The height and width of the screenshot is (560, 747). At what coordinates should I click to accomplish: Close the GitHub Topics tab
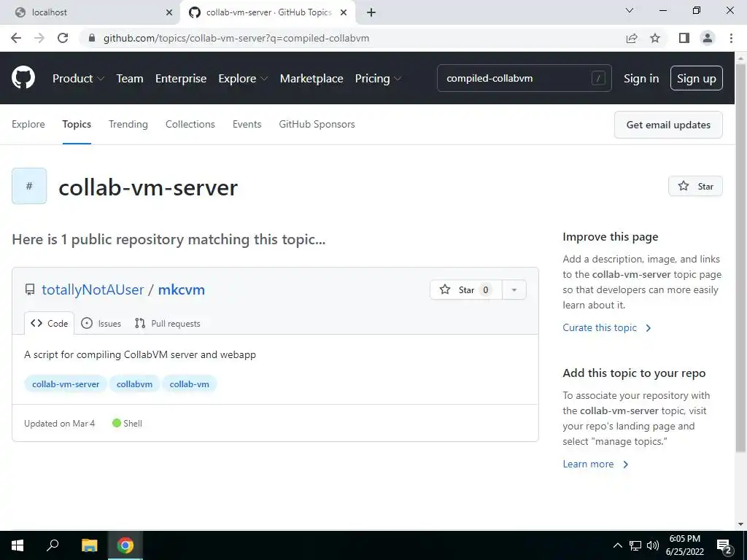(344, 12)
